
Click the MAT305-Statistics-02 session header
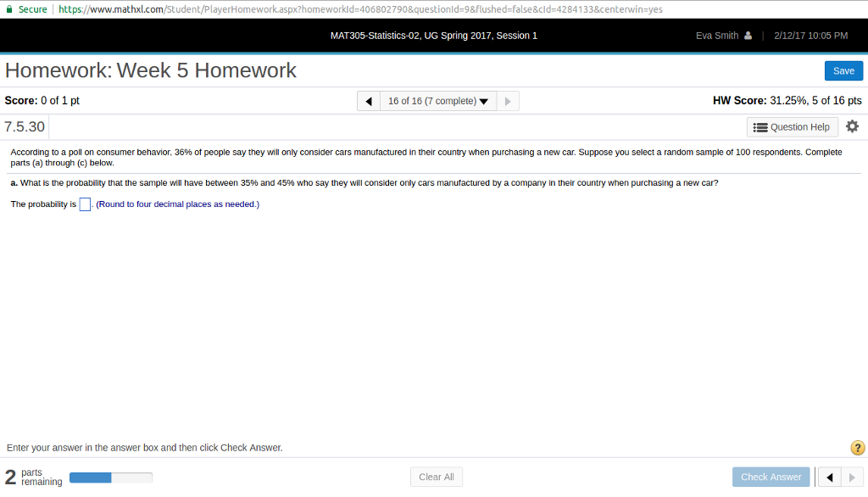[434, 36]
